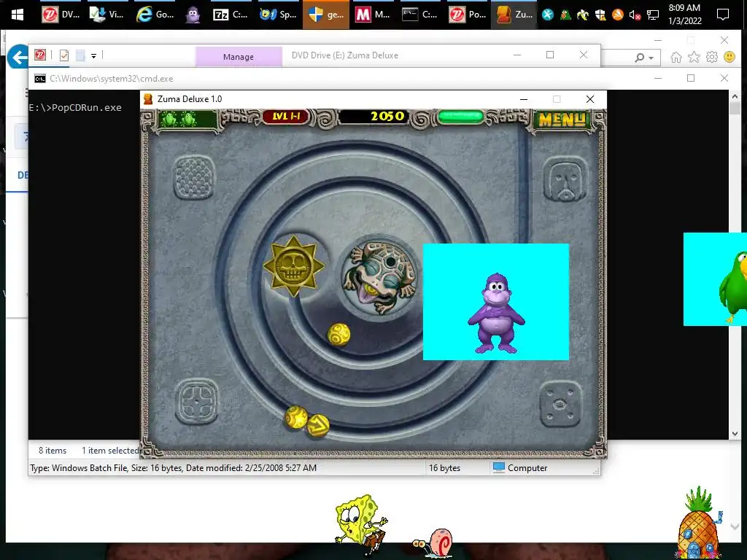Click the Zuma Deluxe window title icon

point(148,99)
